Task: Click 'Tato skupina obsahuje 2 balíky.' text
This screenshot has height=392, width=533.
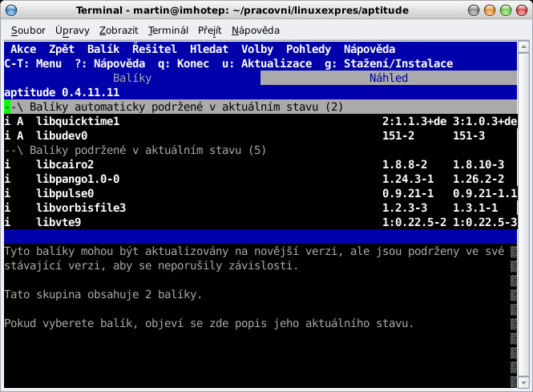Action: point(103,294)
